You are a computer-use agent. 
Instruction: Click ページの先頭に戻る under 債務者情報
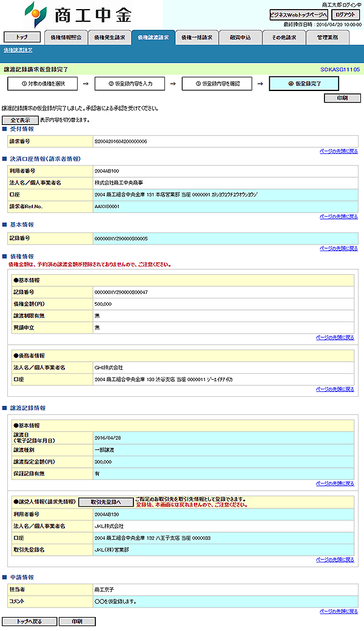[x=335, y=389]
